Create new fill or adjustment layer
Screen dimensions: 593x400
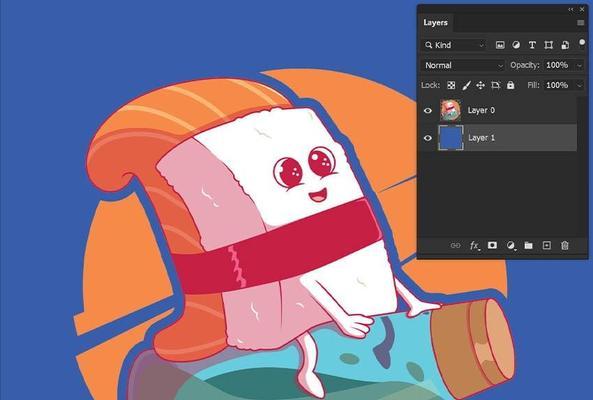511,246
